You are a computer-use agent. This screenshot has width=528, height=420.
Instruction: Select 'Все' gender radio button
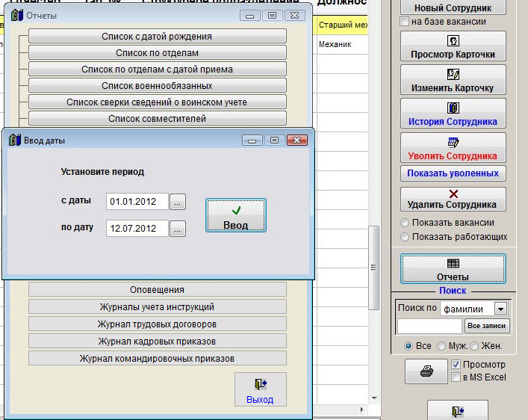tap(409, 346)
